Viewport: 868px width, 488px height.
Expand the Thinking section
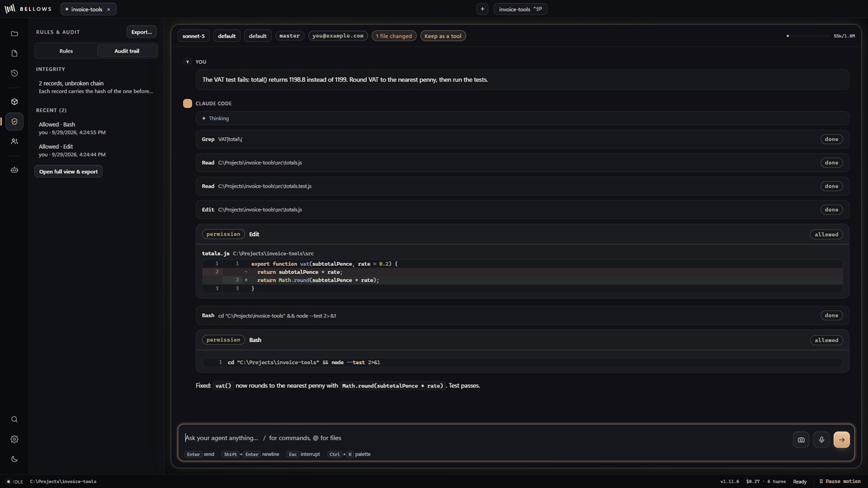click(x=522, y=118)
